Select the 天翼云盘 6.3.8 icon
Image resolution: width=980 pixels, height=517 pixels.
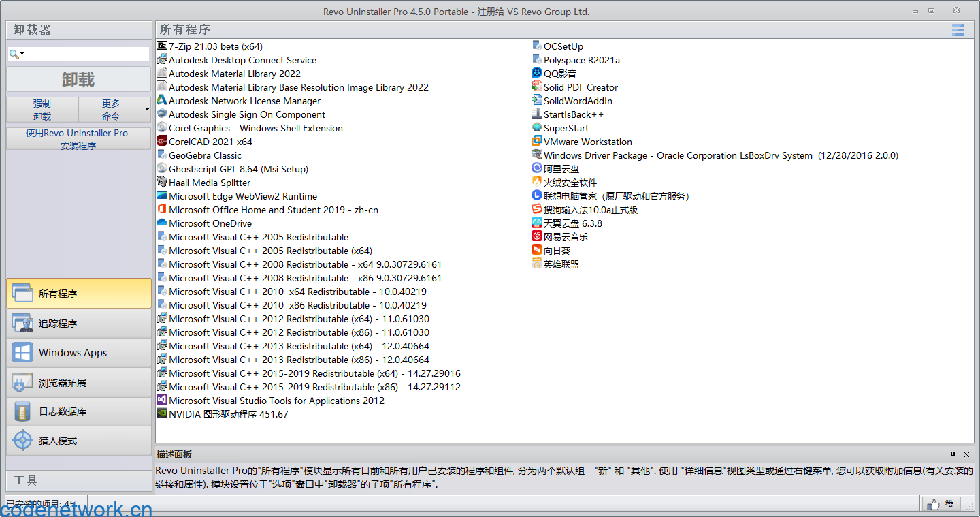coord(537,223)
